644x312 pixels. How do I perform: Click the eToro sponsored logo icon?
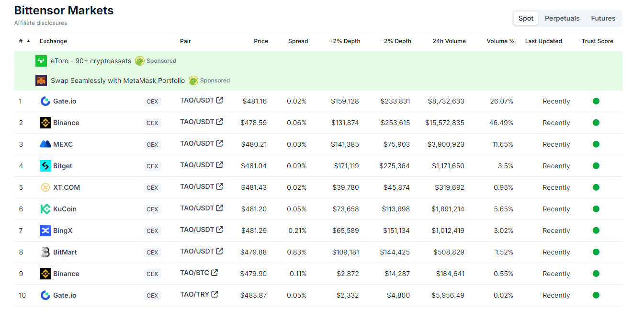point(41,61)
